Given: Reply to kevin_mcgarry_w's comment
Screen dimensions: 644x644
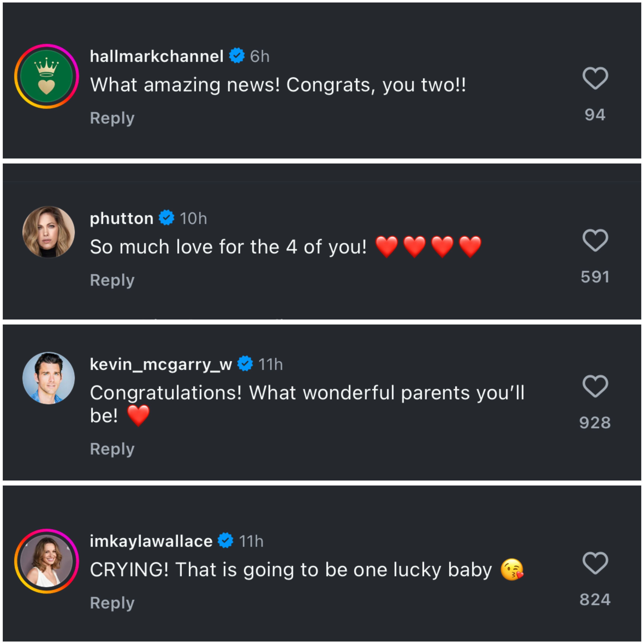Looking at the screenshot, I should (112, 449).
